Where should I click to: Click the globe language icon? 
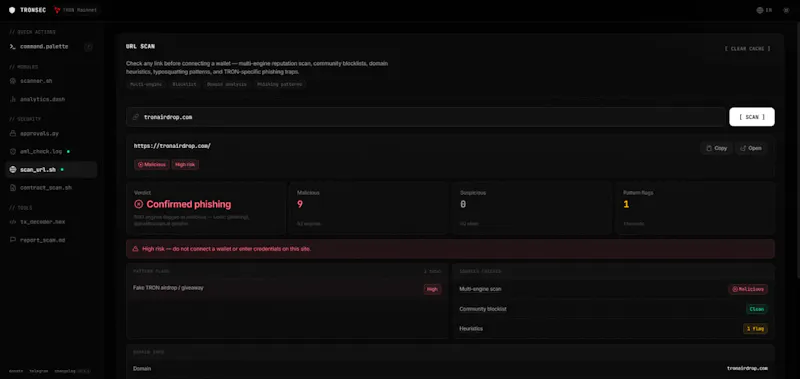click(760, 10)
